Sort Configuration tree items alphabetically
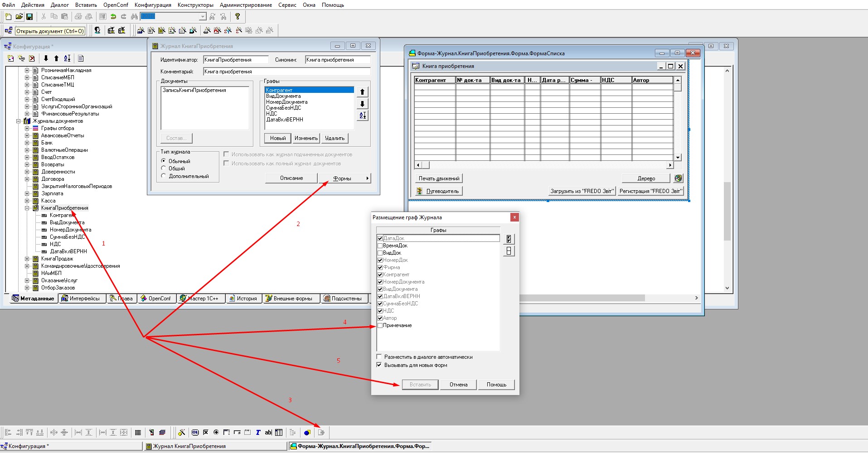Viewport: 868px width, 453px height. click(x=67, y=58)
